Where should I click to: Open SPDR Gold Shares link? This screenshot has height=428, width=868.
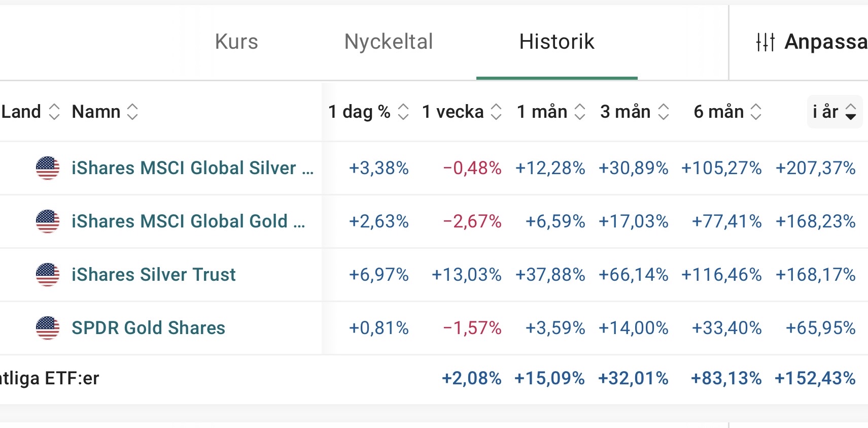point(148,328)
